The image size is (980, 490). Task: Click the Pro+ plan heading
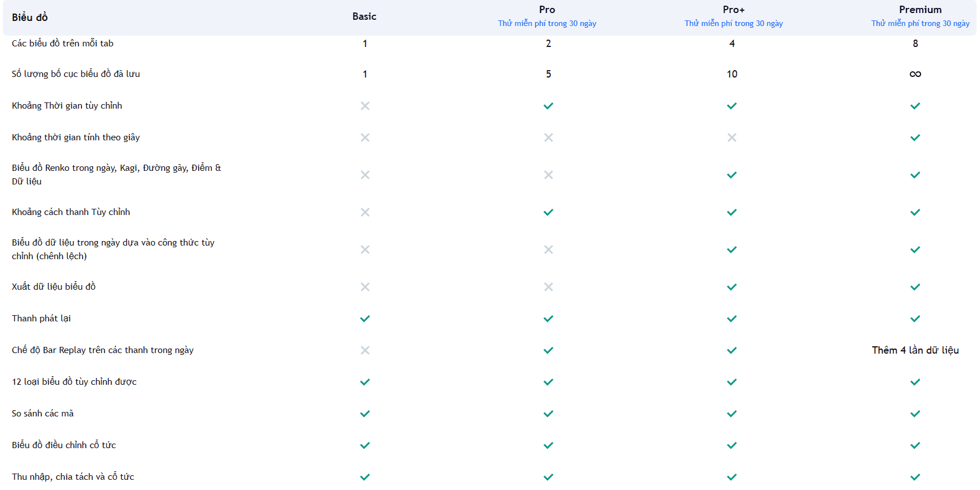[x=734, y=10]
